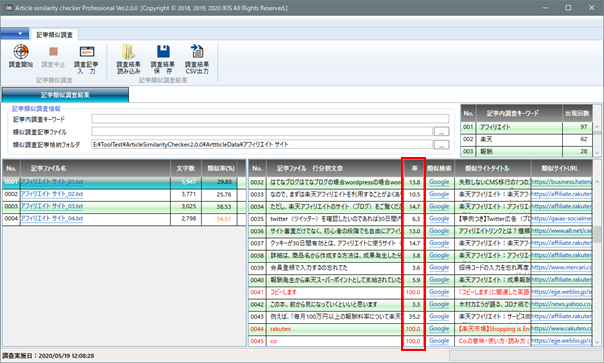Browse for 類似調査記事ファイル with ... button
Viewport: 604px width, 363px height.
(x=441, y=132)
